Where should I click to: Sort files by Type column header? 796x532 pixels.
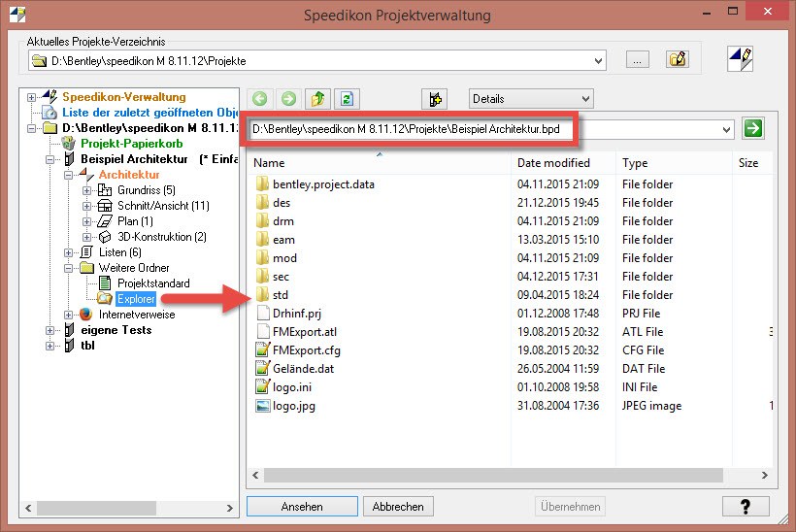[x=674, y=162]
